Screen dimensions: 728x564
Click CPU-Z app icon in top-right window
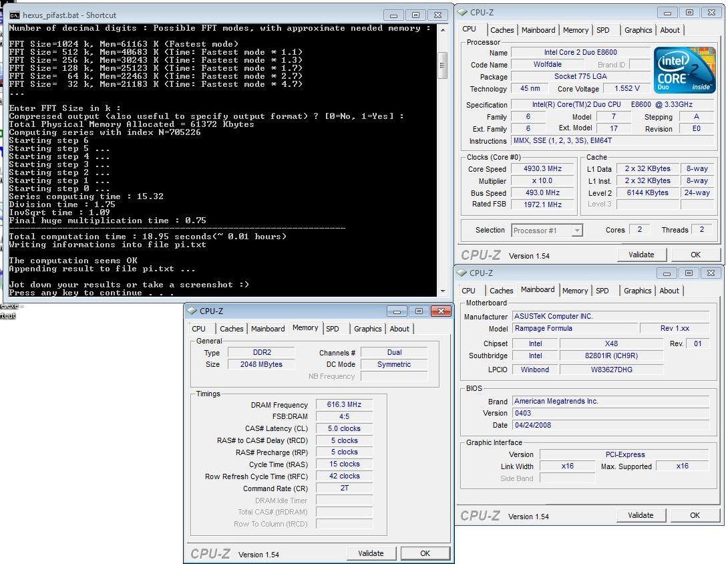point(462,13)
